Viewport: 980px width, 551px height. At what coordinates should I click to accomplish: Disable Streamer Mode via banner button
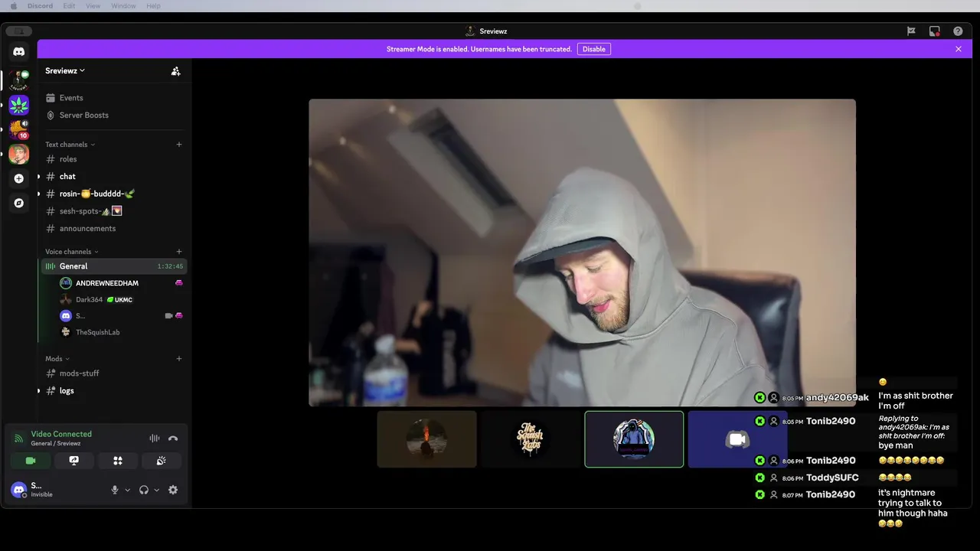click(x=593, y=49)
